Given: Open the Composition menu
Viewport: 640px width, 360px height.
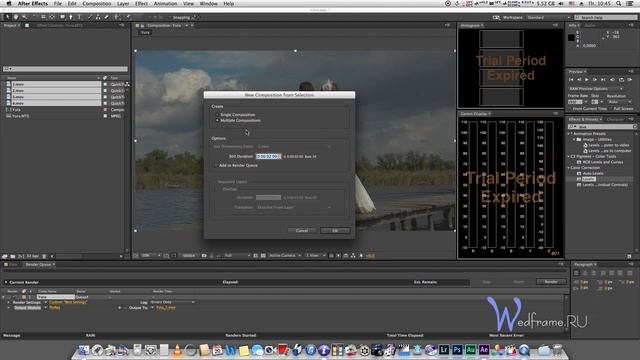Looking at the screenshot, I should click(97, 4).
